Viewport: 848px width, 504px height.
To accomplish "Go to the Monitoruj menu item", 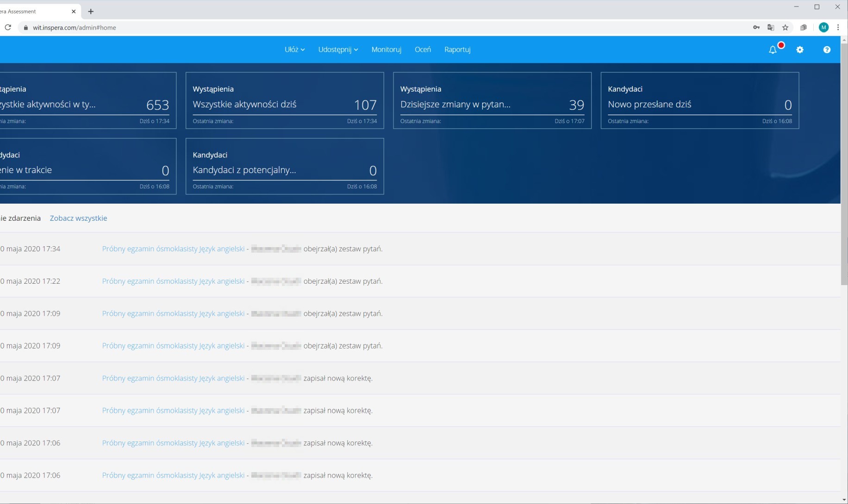I will click(386, 50).
